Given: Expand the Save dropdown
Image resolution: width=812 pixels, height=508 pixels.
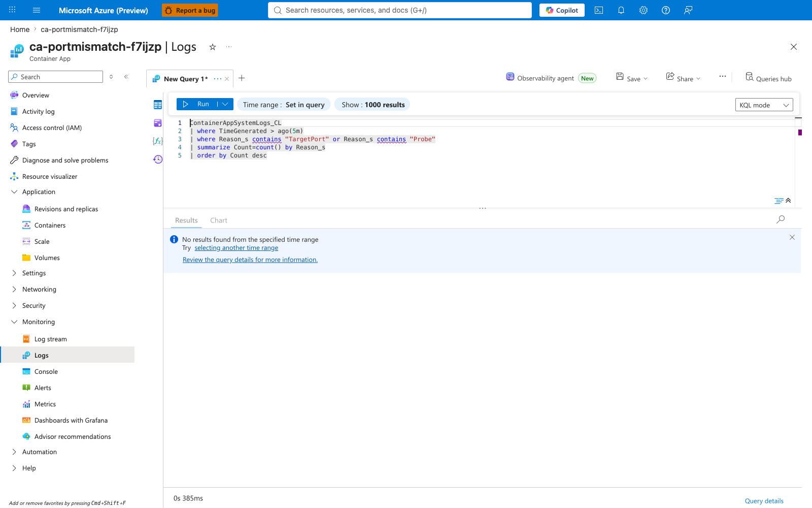Looking at the screenshot, I should click(646, 79).
